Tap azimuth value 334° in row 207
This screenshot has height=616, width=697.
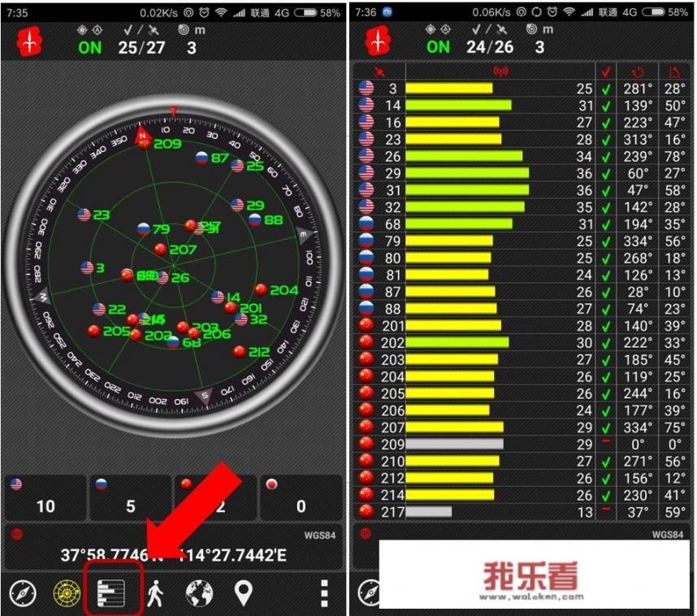click(638, 427)
